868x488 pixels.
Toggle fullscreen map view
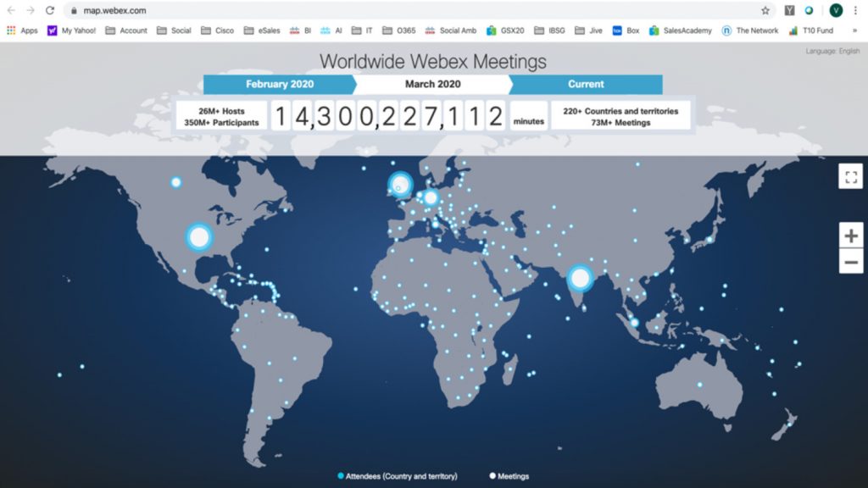[851, 177]
